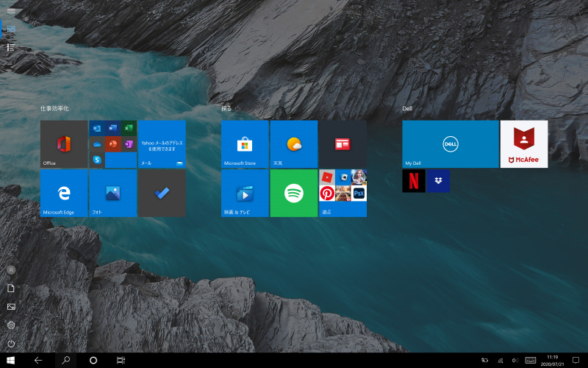Open Roblox in the 遊ぶ folder
588x368 pixels.
[x=327, y=177]
